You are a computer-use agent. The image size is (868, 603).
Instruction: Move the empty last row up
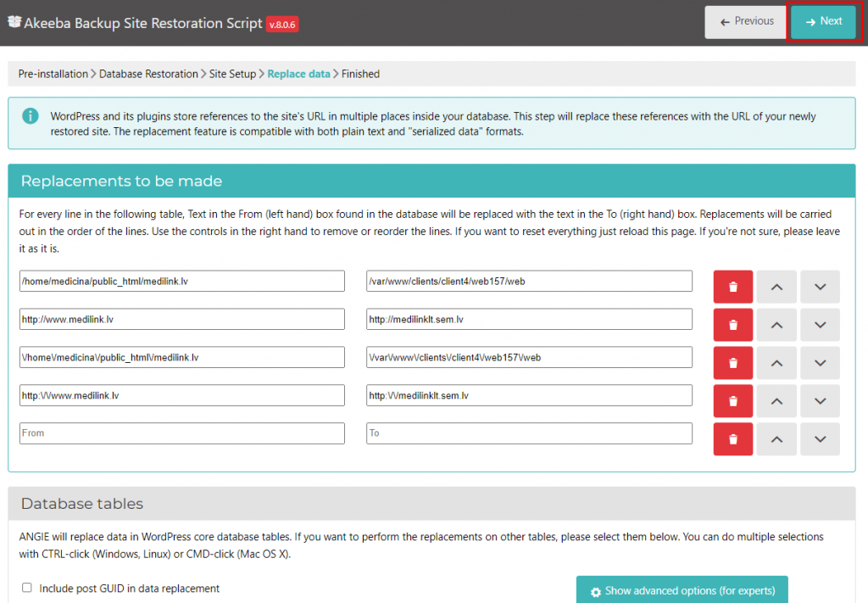click(776, 439)
